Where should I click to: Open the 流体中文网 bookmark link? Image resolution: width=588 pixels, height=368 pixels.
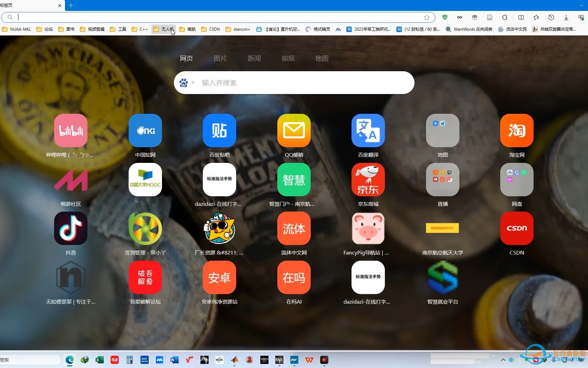point(512,29)
